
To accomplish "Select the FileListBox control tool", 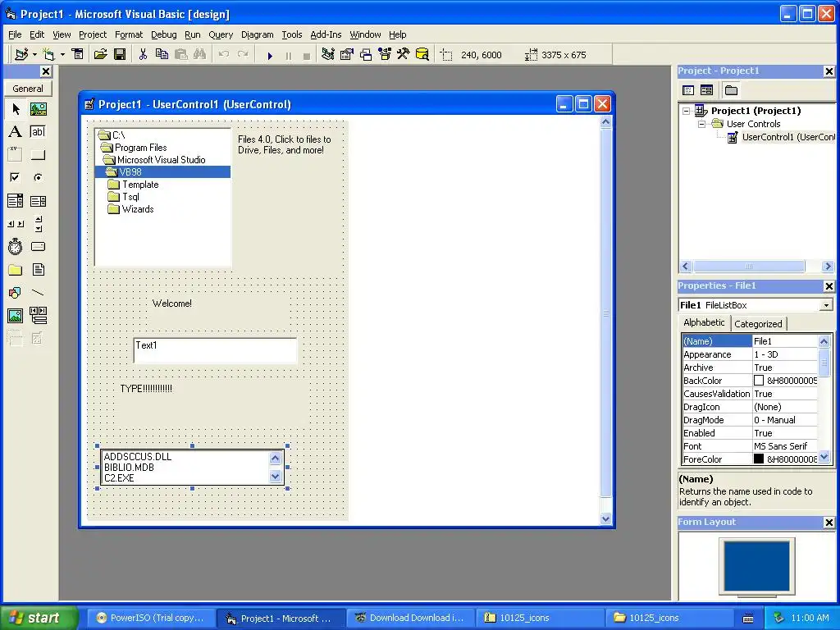I will pyautogui.click(x=38, y=269).
